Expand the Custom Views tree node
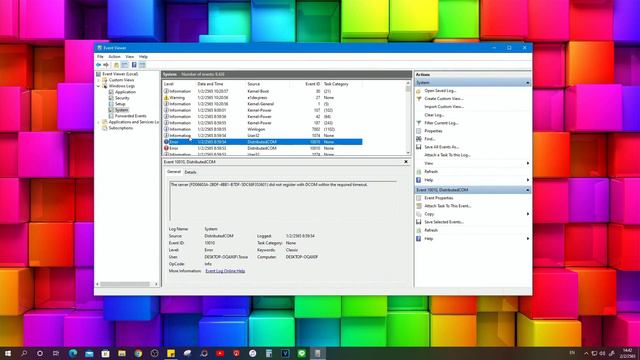640x360 pixels. (98, 80)
